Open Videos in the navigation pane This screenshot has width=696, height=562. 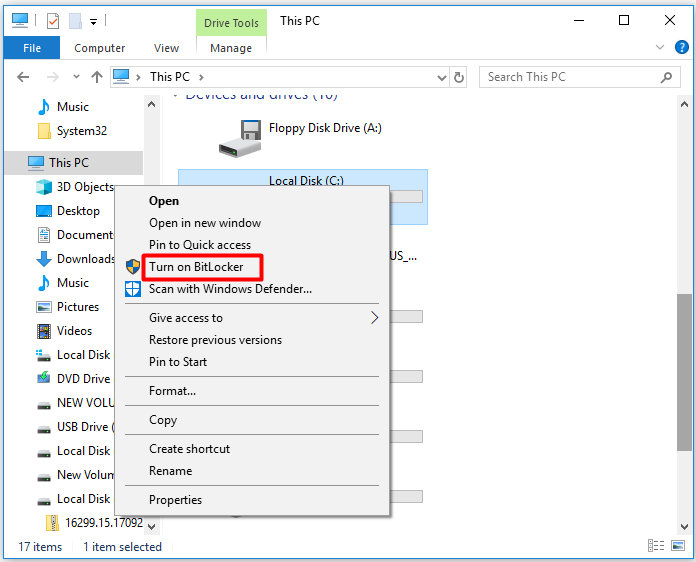click(x=75, y=331)
